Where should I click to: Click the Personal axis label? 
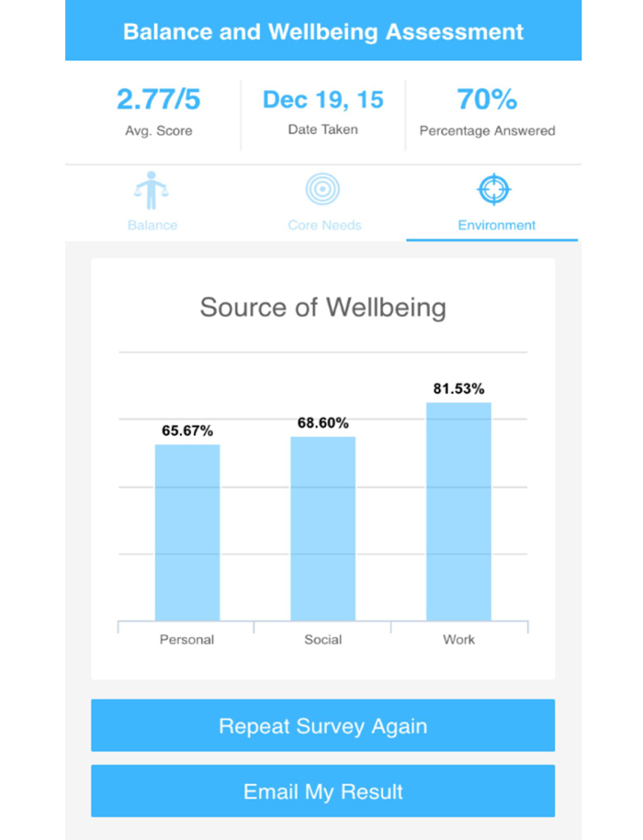(186, 640)
